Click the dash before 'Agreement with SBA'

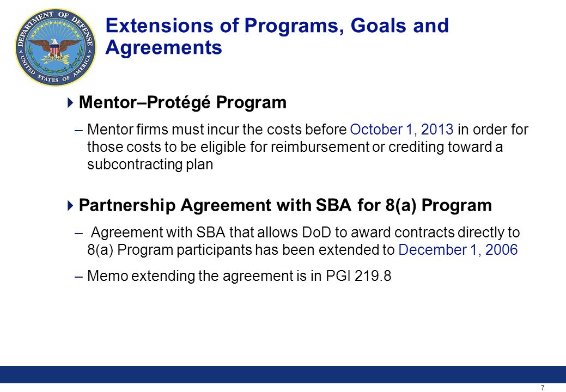click(x=78, y=232)
